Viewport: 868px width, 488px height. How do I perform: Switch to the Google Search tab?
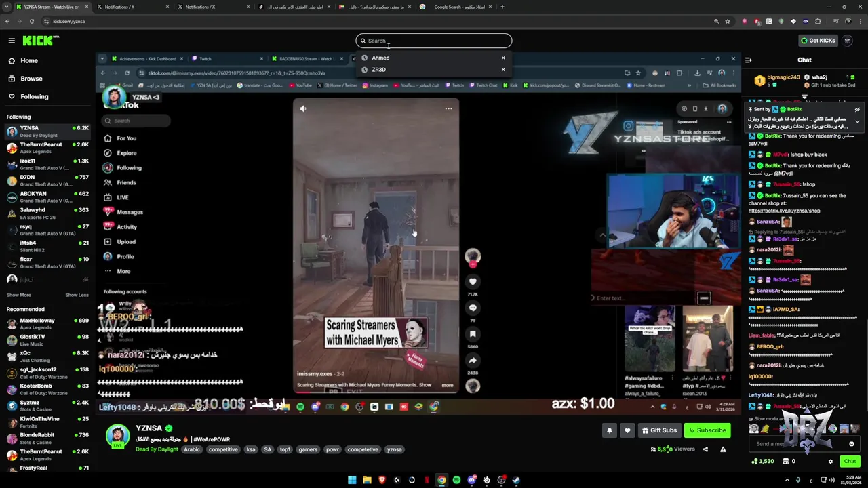coord(456,7)
